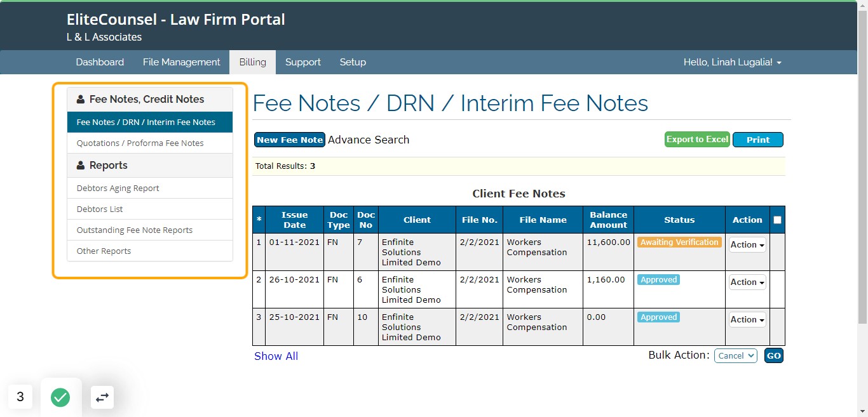Click the Client column header
868x417 pixels.
click(417, 220)
